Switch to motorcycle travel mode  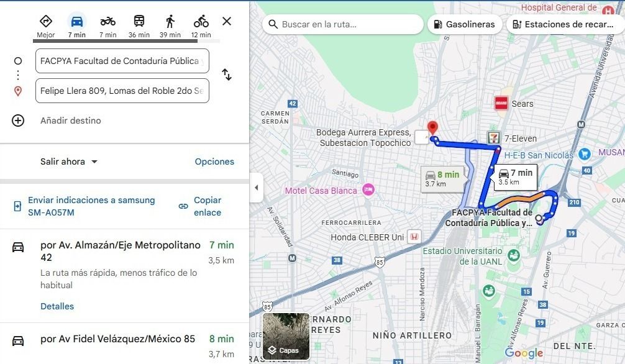tap(108, 26)
